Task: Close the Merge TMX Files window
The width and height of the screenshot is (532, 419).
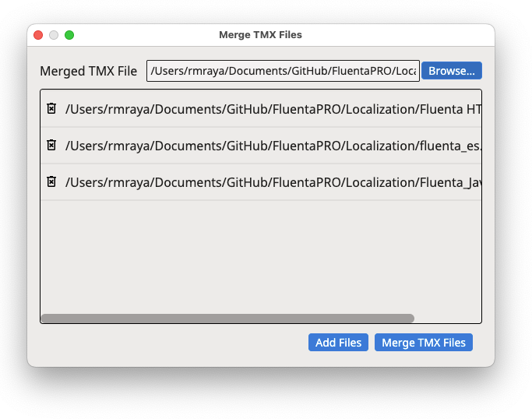Action: [38, 35]
